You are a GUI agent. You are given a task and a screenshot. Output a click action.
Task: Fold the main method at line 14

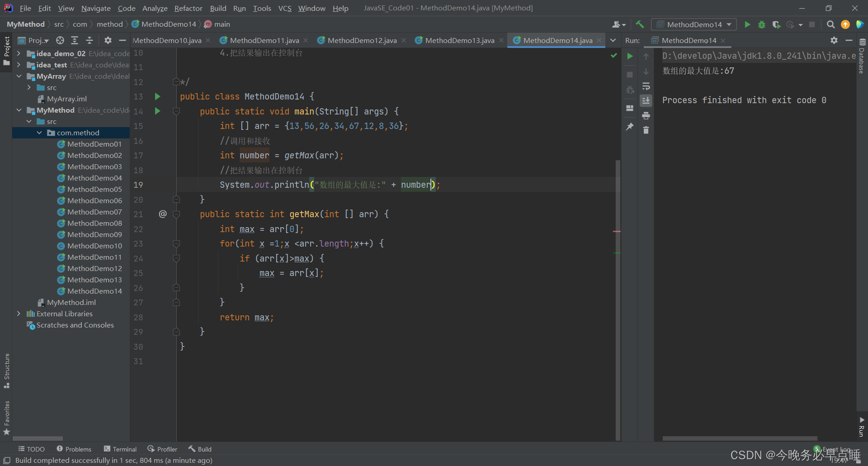pos(177,111)
